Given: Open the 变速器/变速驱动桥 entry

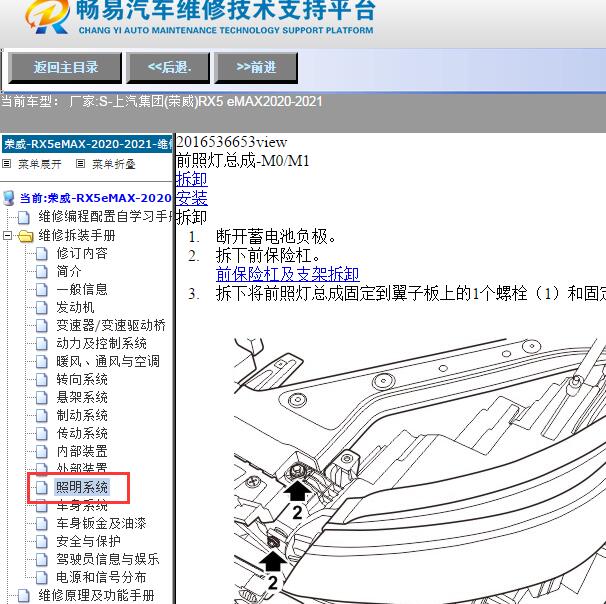Looking at the screenshot, I should coord(111,325).
